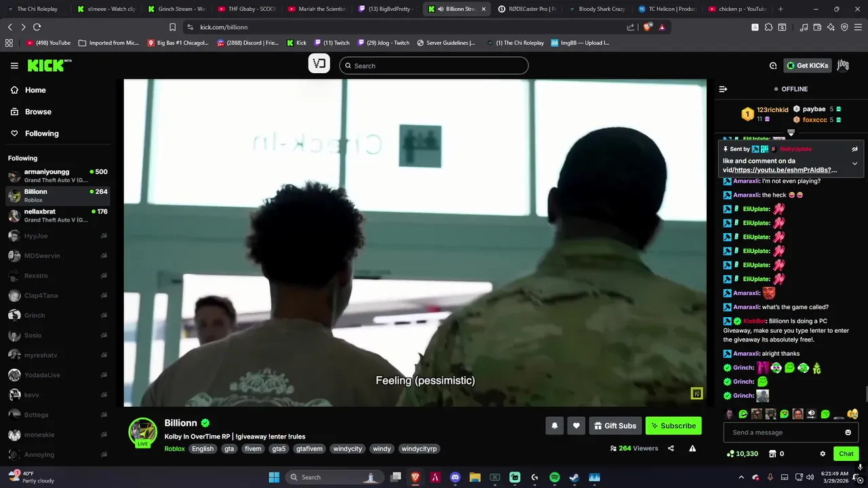868x488 pixels.
Task: Open the youtu.be link in pinned message
Action: [785, 170]
